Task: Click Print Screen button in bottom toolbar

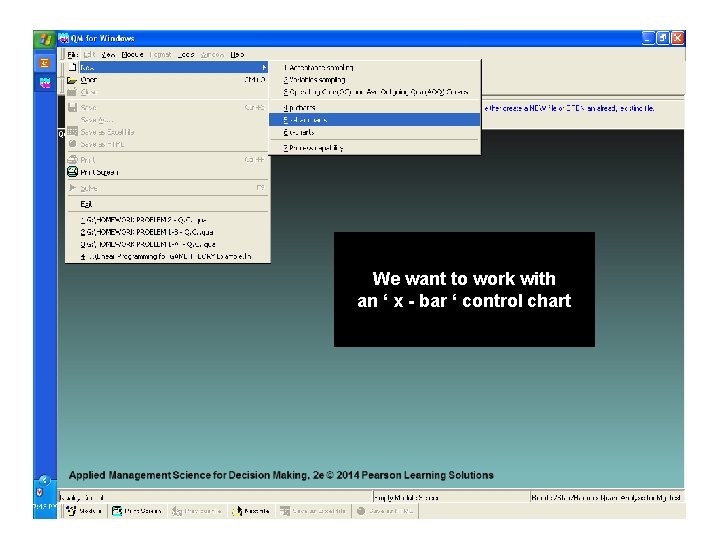Action: 137,511
